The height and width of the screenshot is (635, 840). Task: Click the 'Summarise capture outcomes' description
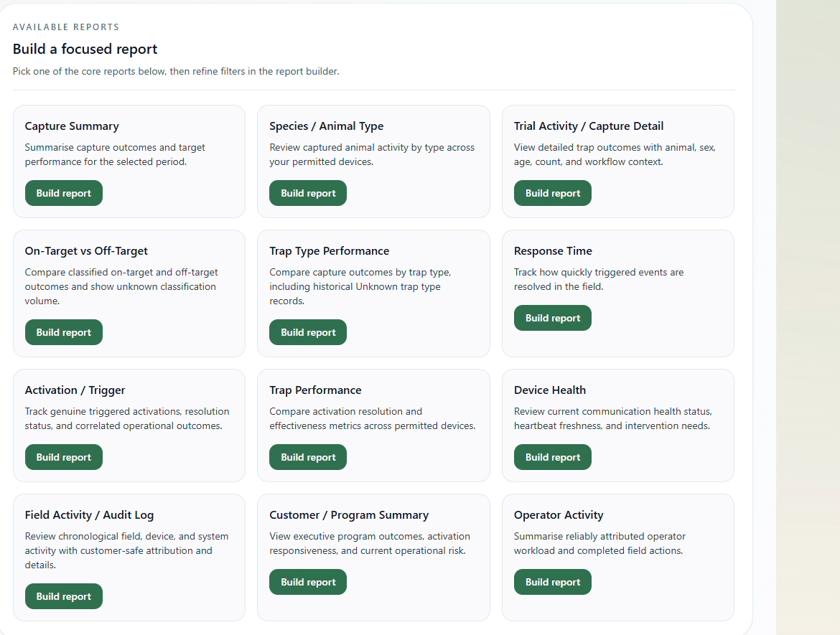pos(115,155)
